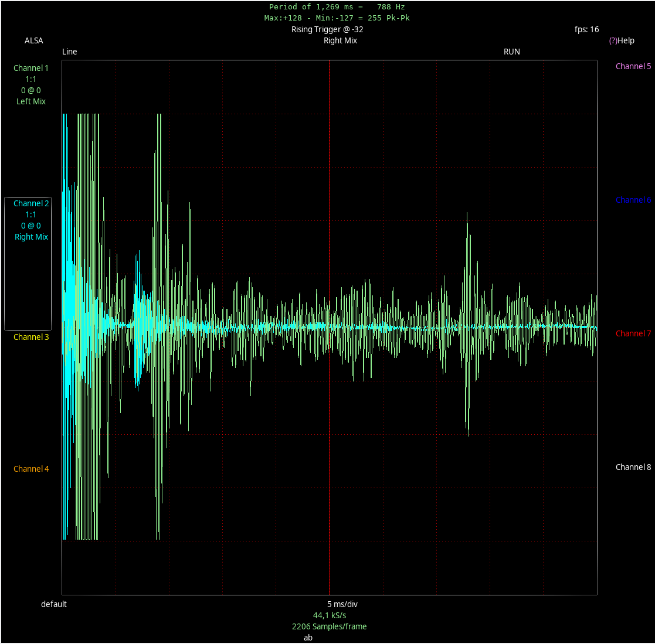Change 5 ms/div time scale
The width and height of the screenshot is (655, 644).
tap(342, 604)
